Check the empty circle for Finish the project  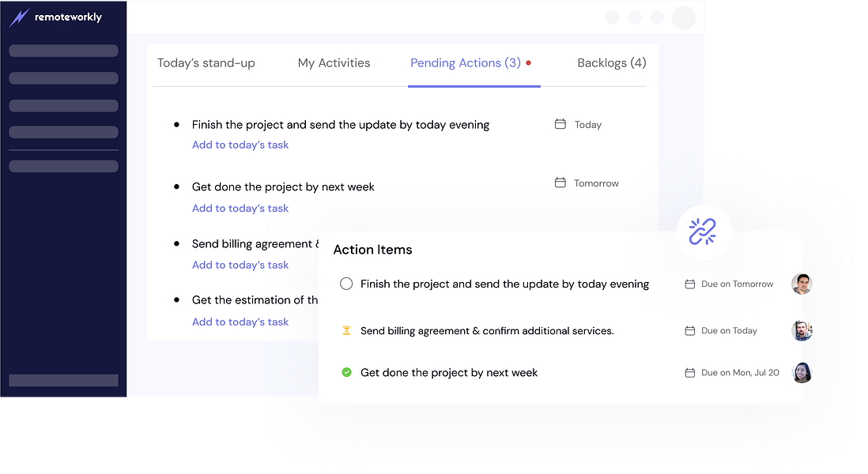pyautogui.click(x=346, y=284)
